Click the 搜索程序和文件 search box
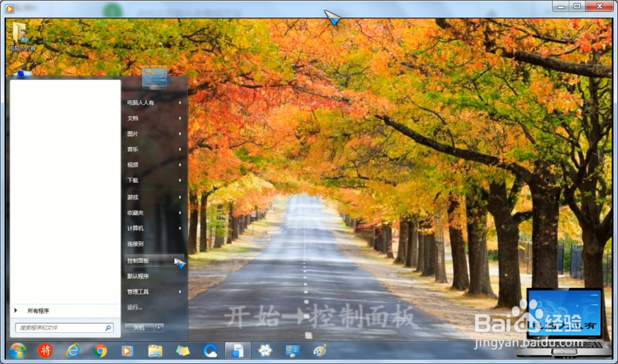The image size is (618, 364). pos(64,328)
